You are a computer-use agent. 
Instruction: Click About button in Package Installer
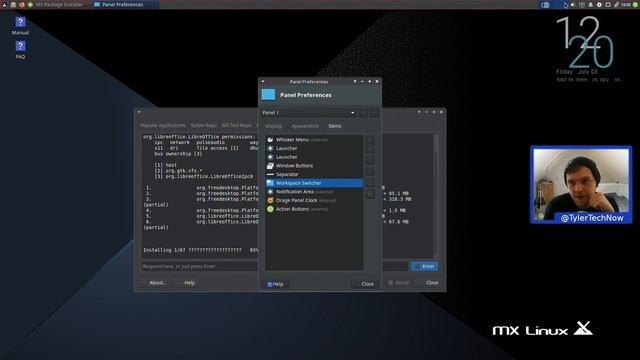coord(158,283)
